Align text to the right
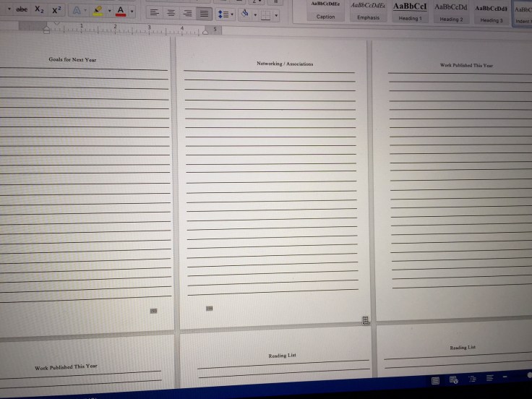This screenshot has height=399, width=532. [x=188, y=13]
